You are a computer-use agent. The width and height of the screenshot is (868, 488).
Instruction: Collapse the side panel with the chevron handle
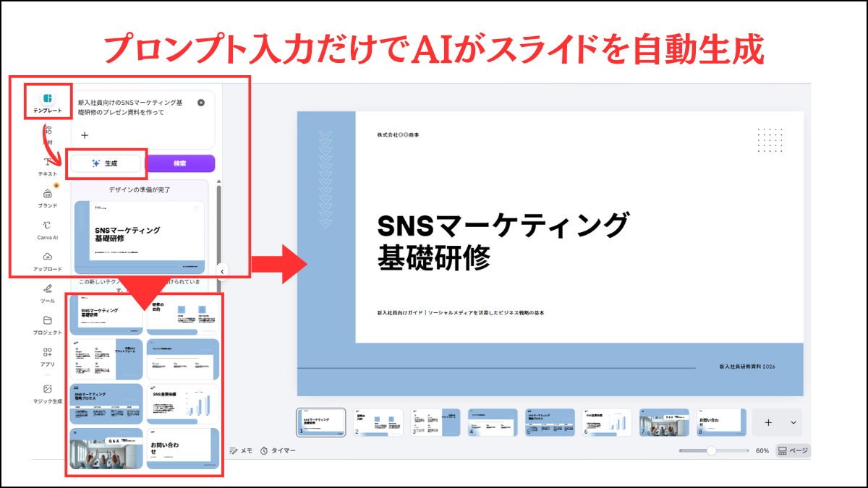(x=222, y=271)
